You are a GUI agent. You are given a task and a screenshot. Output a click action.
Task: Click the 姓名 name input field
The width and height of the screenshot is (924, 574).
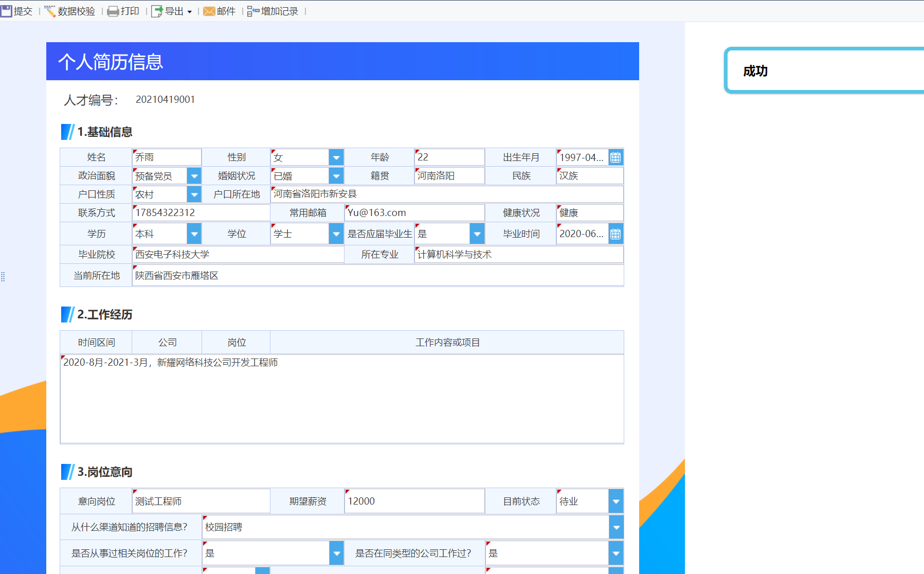[166, 157]
